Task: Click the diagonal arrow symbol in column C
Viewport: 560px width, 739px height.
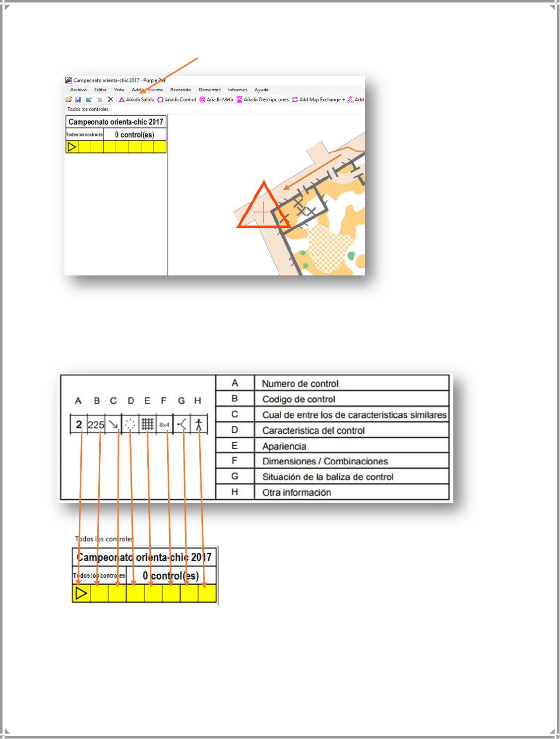Action: [114, 425]
